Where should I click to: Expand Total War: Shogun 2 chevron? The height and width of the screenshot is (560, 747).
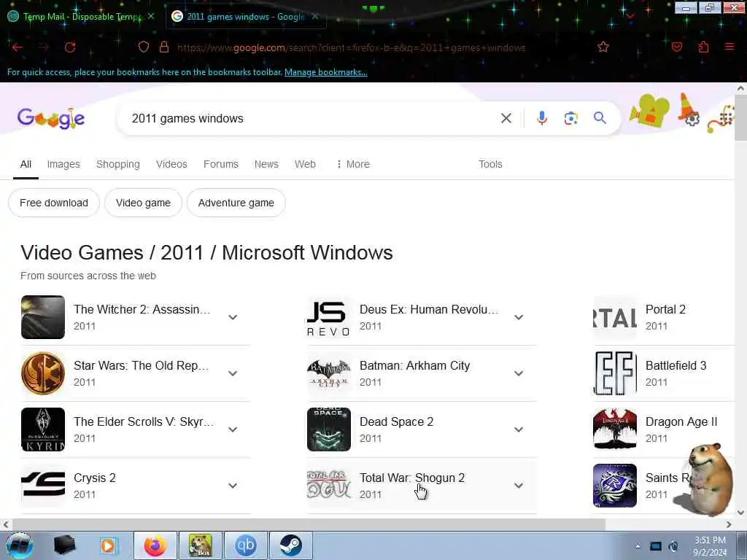pyautogui.click(x=519, y=486)
